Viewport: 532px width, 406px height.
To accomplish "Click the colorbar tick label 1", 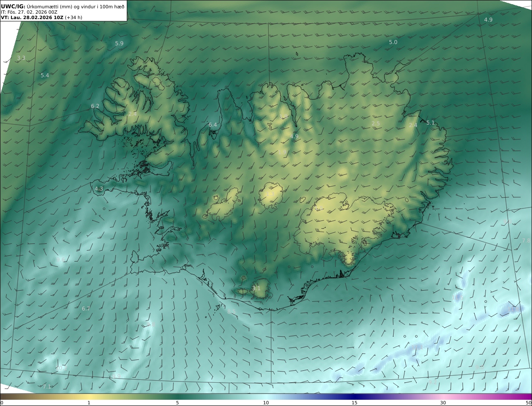I will click(x=89, y=403).
